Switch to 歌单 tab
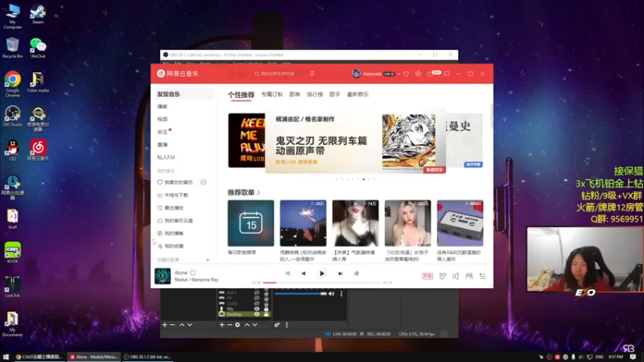The height and width of the screenshot is (362, 644). click(295, 94)
